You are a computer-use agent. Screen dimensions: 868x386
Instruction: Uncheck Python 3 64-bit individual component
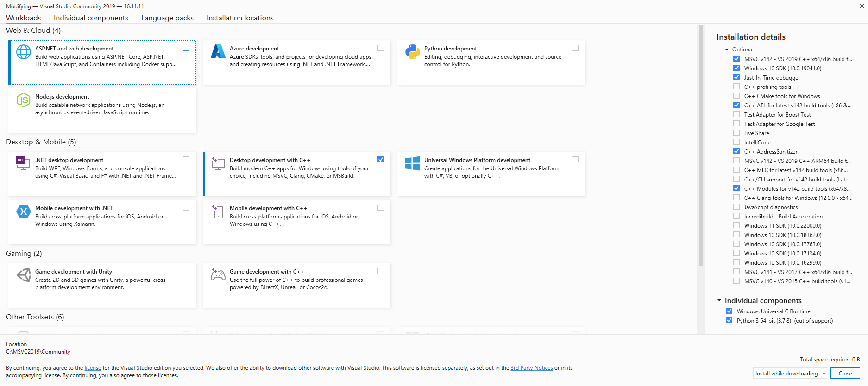pyautogui.click(x=729, y=320)
